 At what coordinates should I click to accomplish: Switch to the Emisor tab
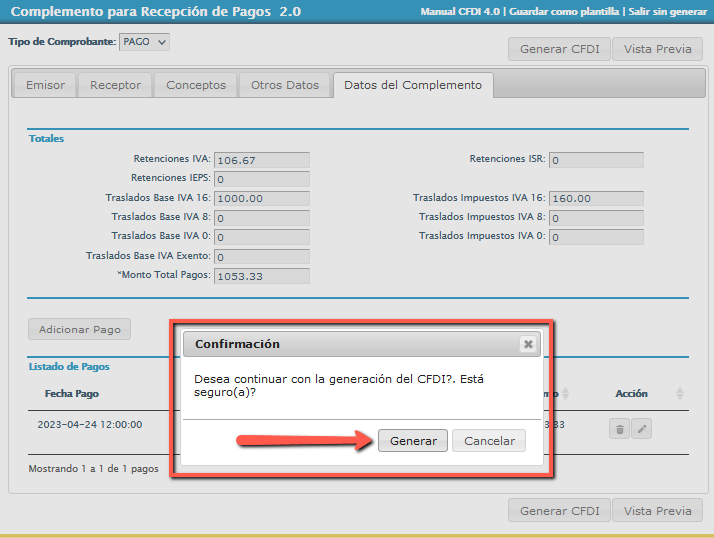tap(45, 85)
